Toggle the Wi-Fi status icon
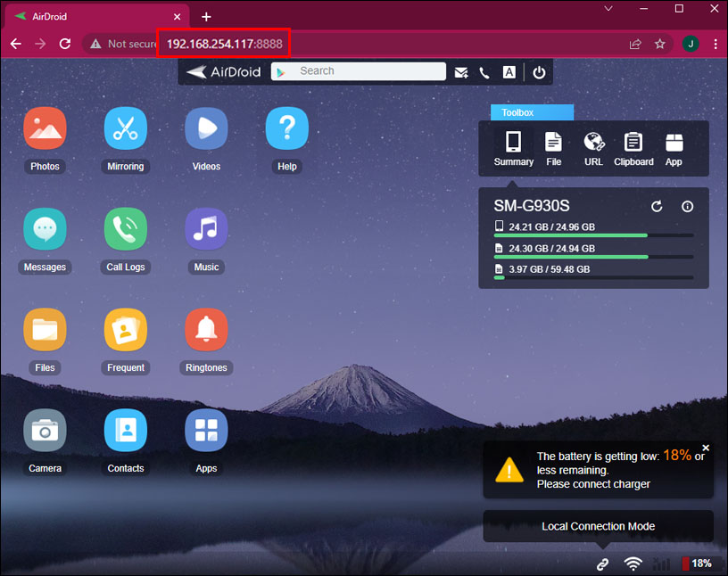Image resolution: width=728 pixels, height=576 pixels. point(633,564)
